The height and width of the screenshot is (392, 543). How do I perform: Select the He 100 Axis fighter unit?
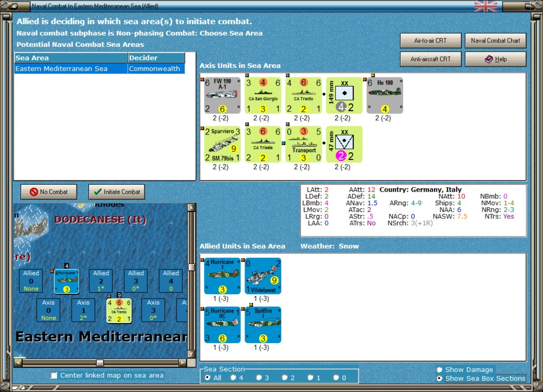pyautogui.click(x=385, y=95)
